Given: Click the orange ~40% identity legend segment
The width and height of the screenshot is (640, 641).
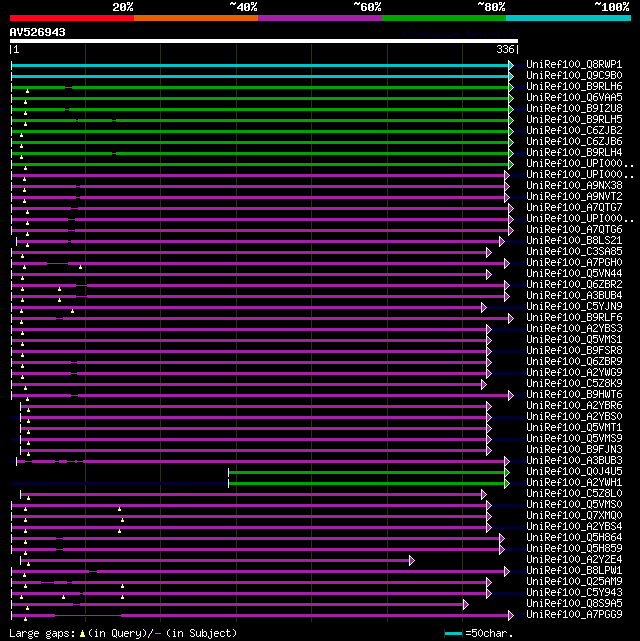Looking at the screenshot, I should pos(196,18).
